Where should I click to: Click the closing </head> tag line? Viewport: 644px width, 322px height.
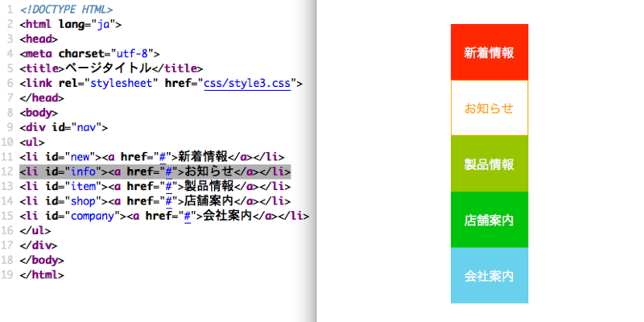[x=42, y=98]
